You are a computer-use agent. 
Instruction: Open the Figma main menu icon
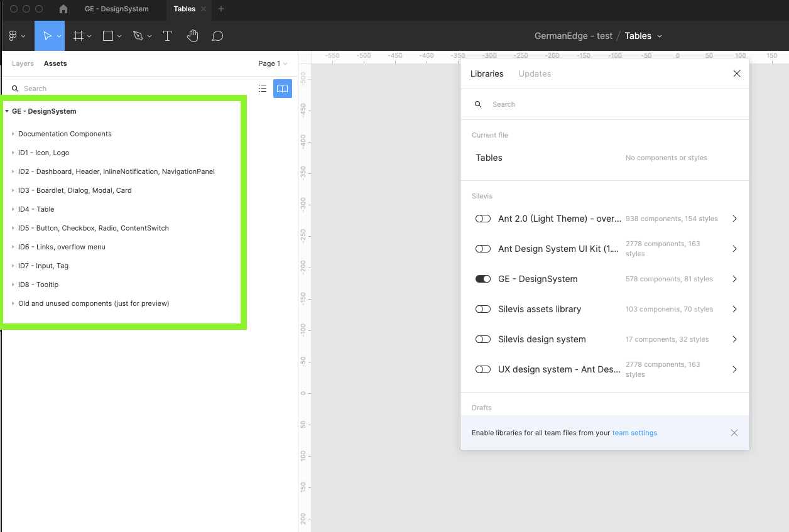13,36
